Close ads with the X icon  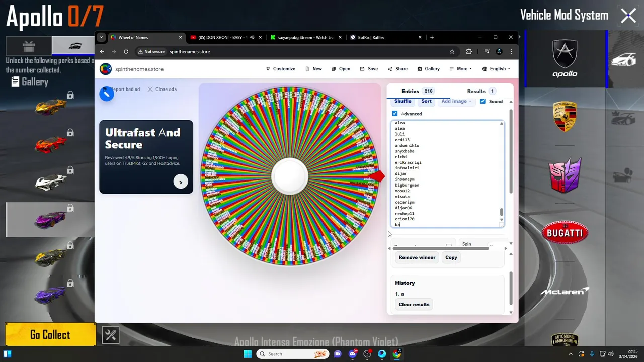[x=150, y=89]
